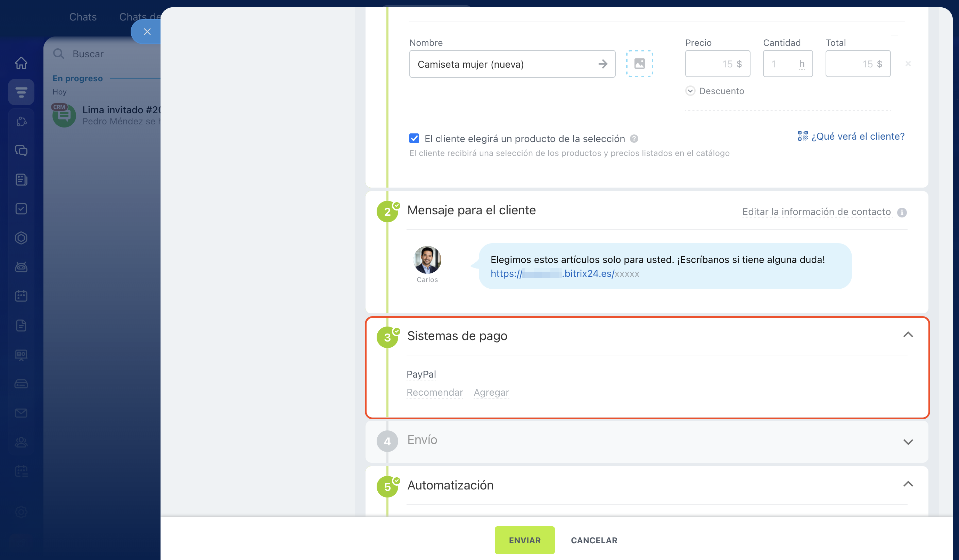Click the home icon in left sidebar

pyautogui.click(x=21, y=63)
